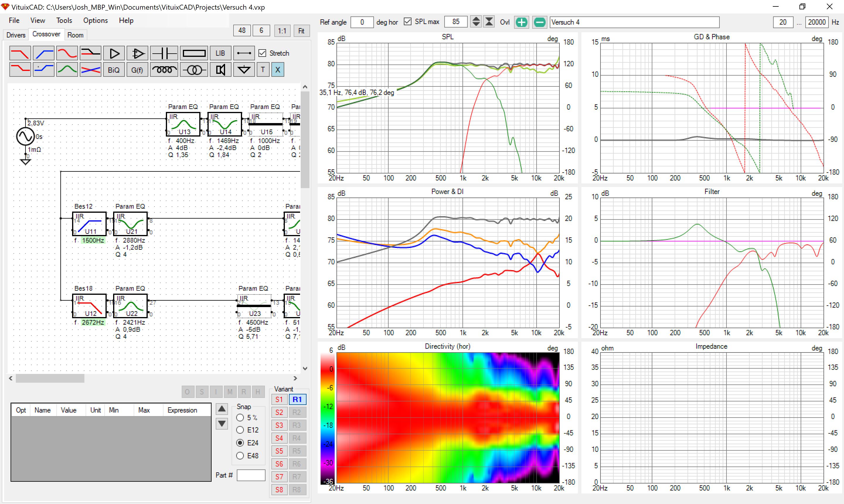Select the capacitor component tool
Viewport: 844px width, 504px height.
[x=164, y=53]
